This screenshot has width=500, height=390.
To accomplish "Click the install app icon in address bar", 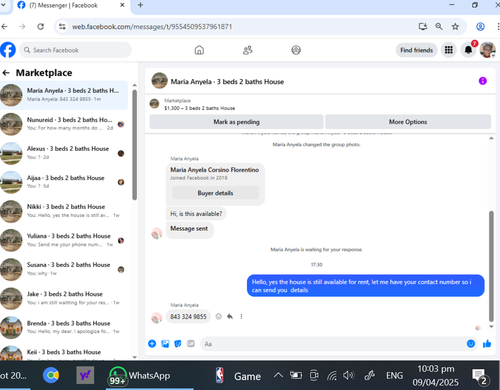I will 423,27.
